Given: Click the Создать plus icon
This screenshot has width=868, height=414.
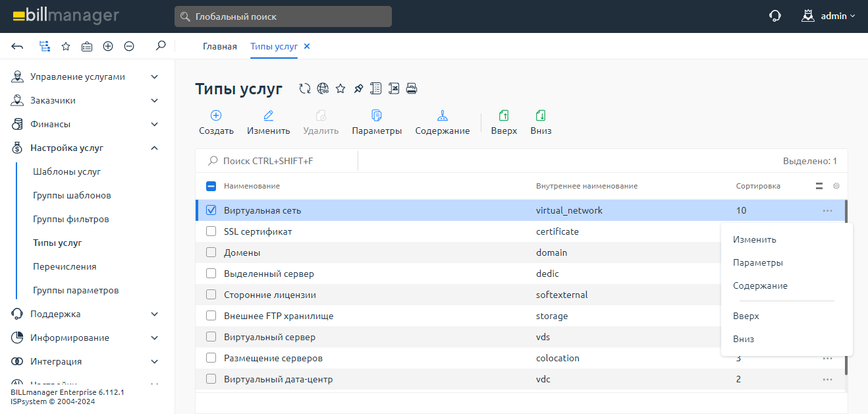Looking at the screenshot, I should pos(216,116).
